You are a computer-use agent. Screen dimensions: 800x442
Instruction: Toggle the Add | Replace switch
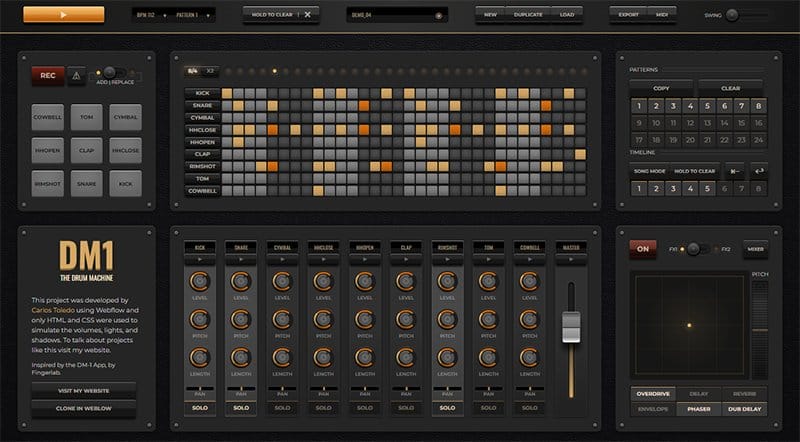(x=114, y=72)
